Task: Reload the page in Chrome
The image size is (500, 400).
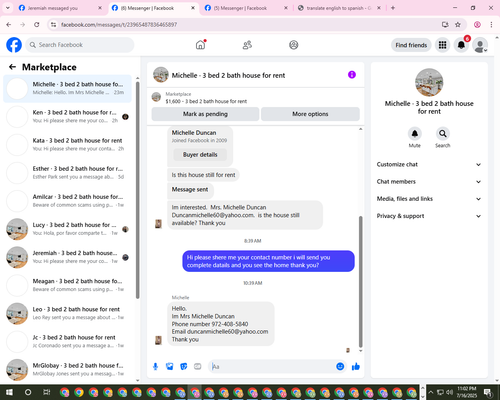Action: click(37, 24)
